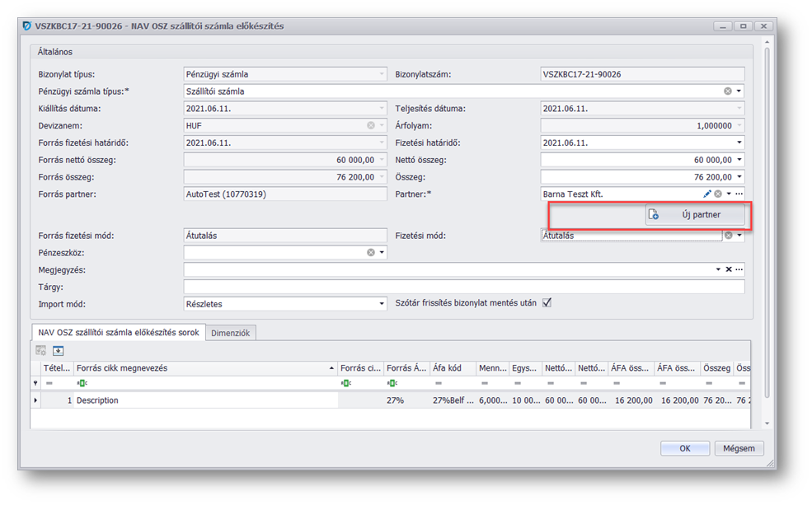Screen dimensions: 812x505
Task: Click the bold X in Megjegyzés field
Action: [729, 269]
